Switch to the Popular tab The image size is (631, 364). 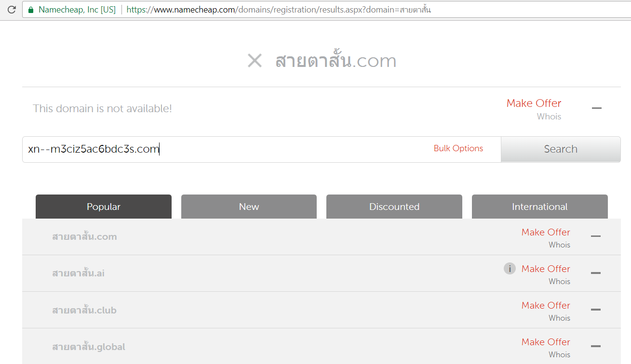[104, 207]
